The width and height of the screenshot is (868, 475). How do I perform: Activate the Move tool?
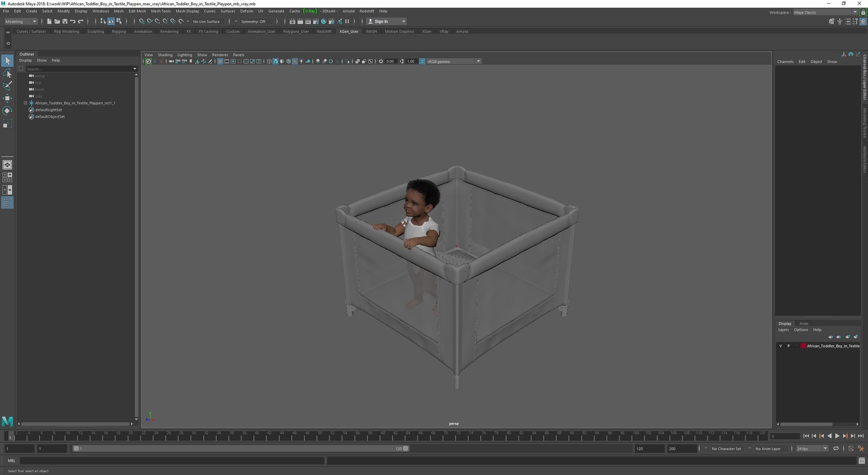click(x=8, y=98)
